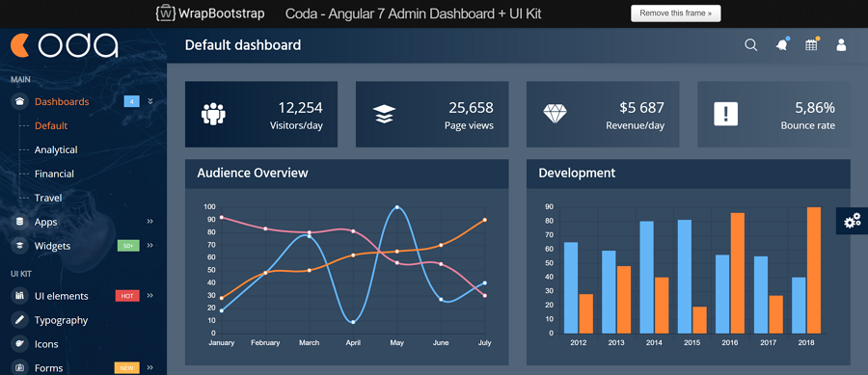This screenshot has width=868, height=375.
Task: Click the blue 2012 bar
Action: (571, 288)
